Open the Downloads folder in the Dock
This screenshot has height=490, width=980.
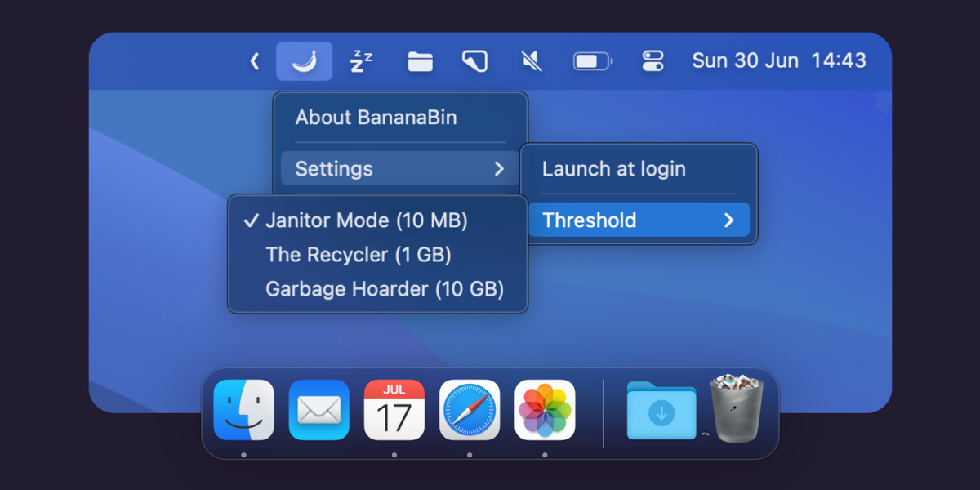click(661, 411)
